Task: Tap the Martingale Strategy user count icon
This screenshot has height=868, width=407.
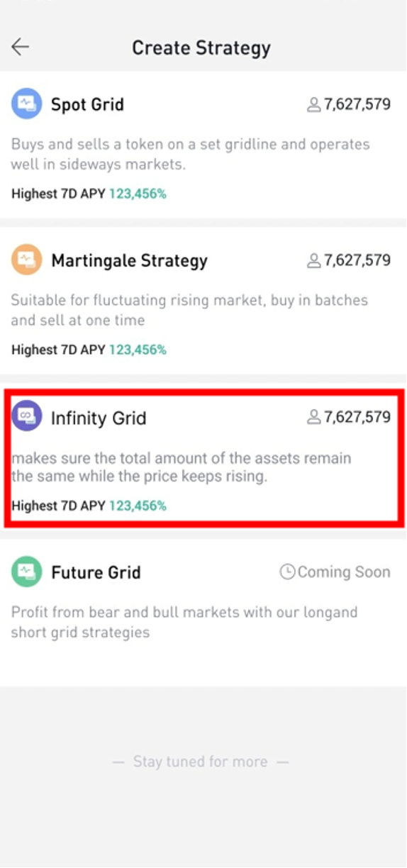Action: 313,261
